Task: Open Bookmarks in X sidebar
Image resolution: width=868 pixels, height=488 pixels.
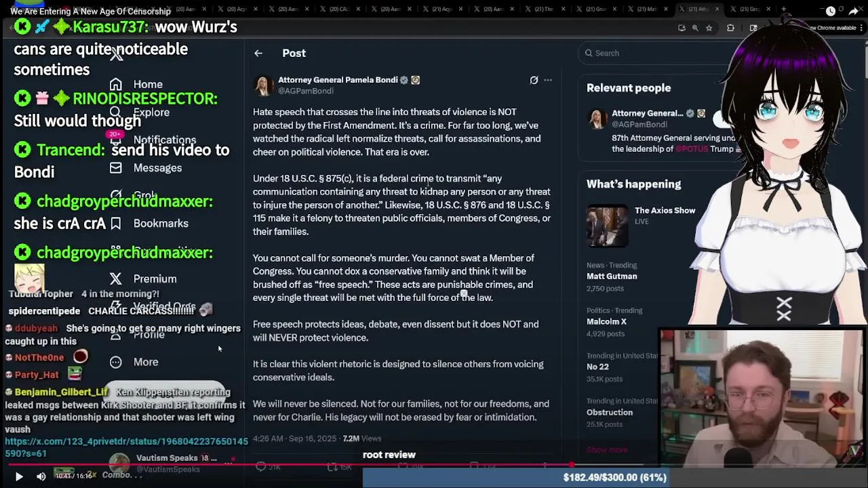Action: (x=161, y=224)
